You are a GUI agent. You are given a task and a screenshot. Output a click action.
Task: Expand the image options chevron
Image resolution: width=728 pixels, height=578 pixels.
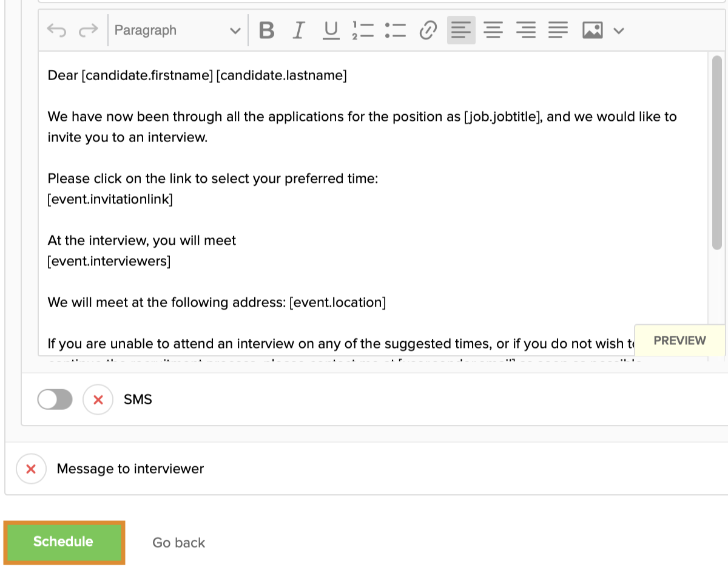[619, 30]
